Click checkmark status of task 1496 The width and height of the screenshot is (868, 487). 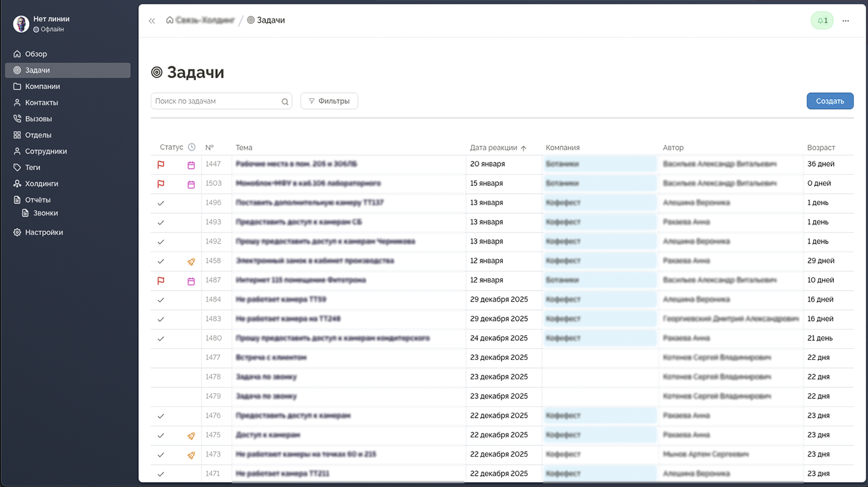click(161, 203)
